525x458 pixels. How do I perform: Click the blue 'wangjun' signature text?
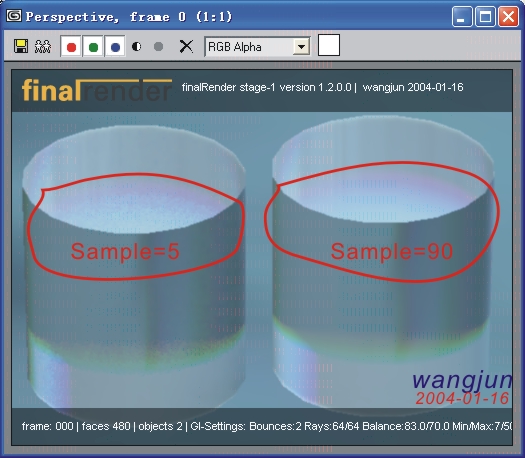pos(462,380)
